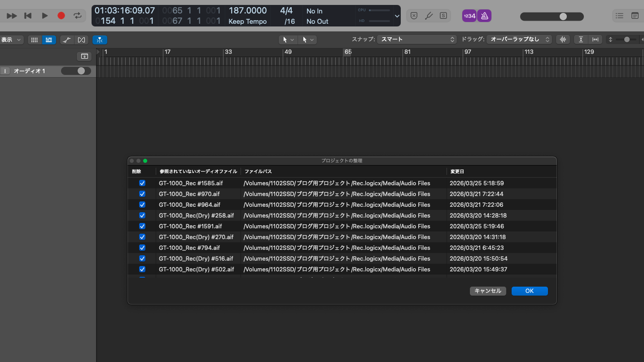Viewport: 644px width, 362px height.
Task: Toggle the count-in 1234 button
Action: [x=469, y=16]
